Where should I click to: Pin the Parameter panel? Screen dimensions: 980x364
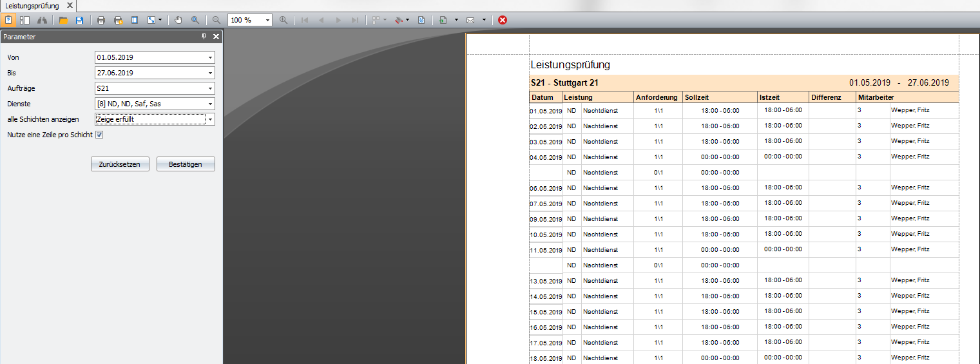204,37
